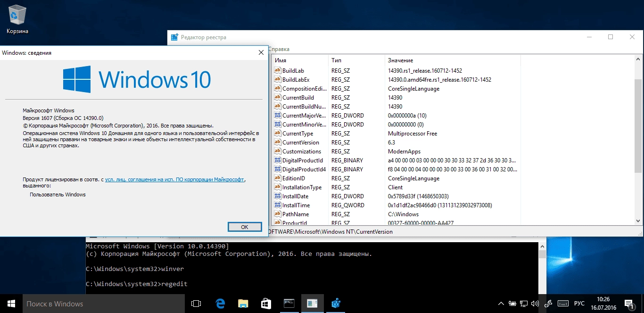Open the volume control tray icon
This screenshot has height=313, width=644.
535,304
